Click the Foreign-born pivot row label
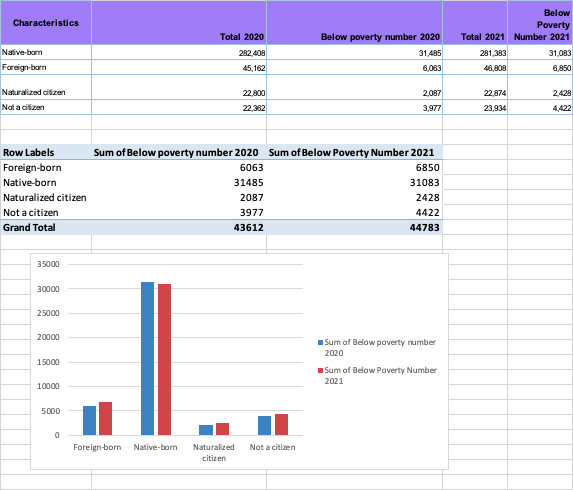Image resolution: width=573 pixels, height=490 pixels. (x=46, y=167)
